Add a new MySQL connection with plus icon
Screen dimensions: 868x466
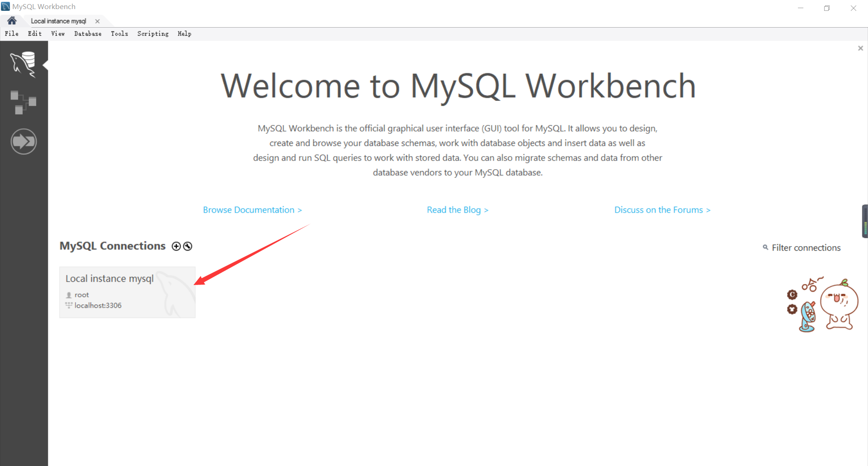(176, 246)
